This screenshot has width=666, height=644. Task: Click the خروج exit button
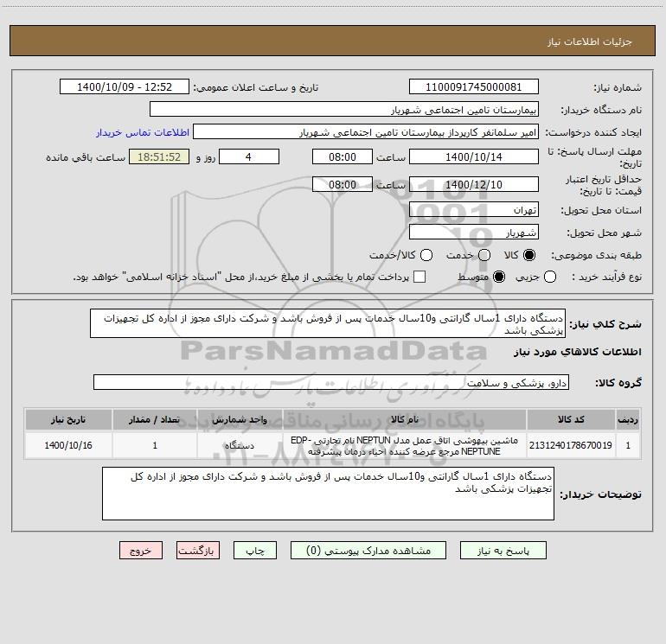coord(141,550)
